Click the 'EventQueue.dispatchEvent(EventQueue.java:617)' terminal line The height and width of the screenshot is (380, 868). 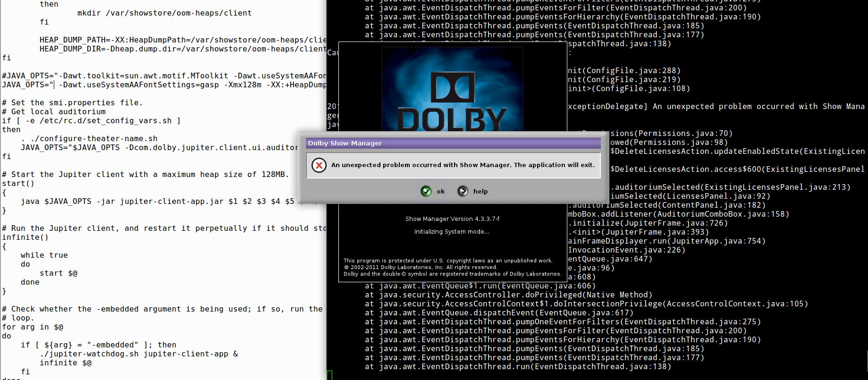(499, 313)
